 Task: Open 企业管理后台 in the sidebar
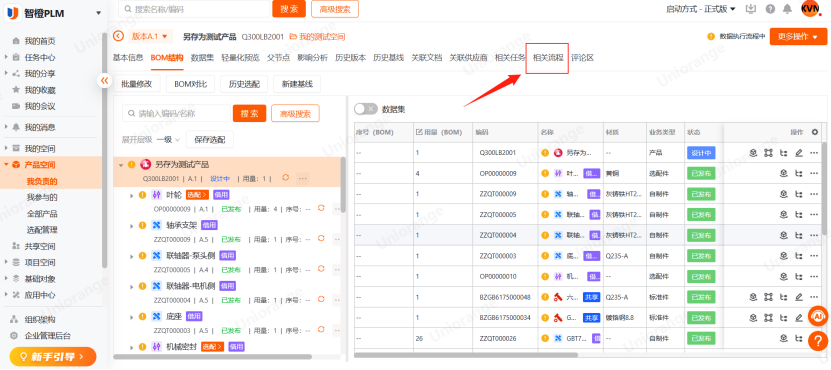point(47,336)
